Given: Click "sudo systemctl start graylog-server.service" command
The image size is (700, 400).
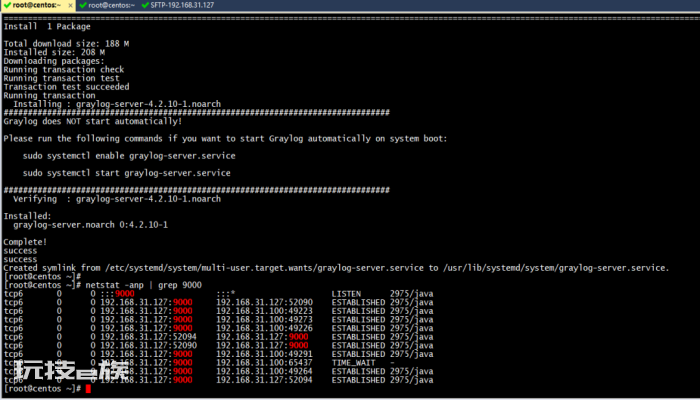Looking at the screenshot, I should (x=127, y=173).
